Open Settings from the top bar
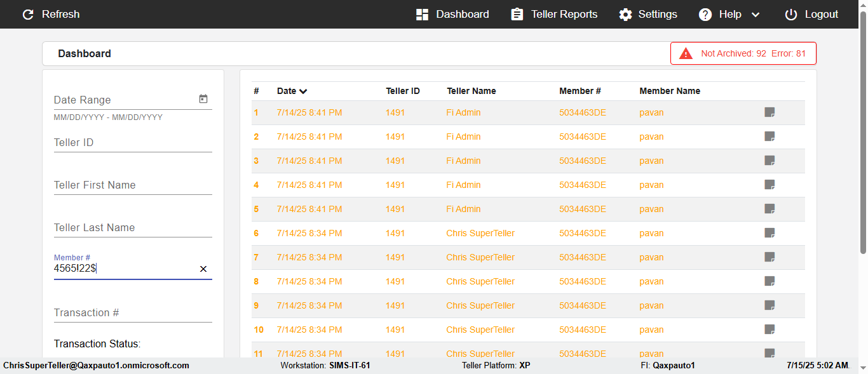The width and height of the screenshot is (868, 374). [x=648, y=15]
